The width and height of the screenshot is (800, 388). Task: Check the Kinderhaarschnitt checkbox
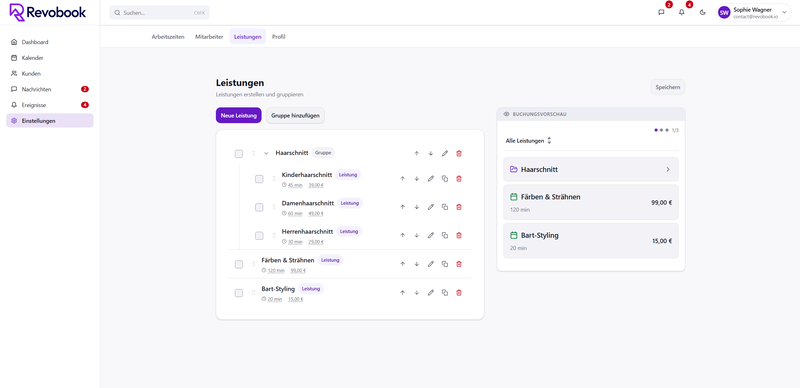tap(259, 179)
